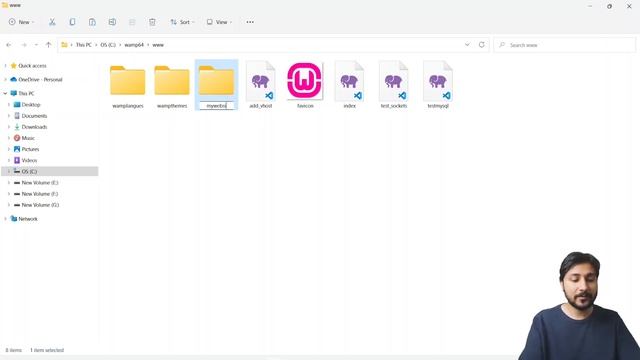Click www in address breadcrumb
Viewport: 640px width, 360px height.
[x=158, y=45]
